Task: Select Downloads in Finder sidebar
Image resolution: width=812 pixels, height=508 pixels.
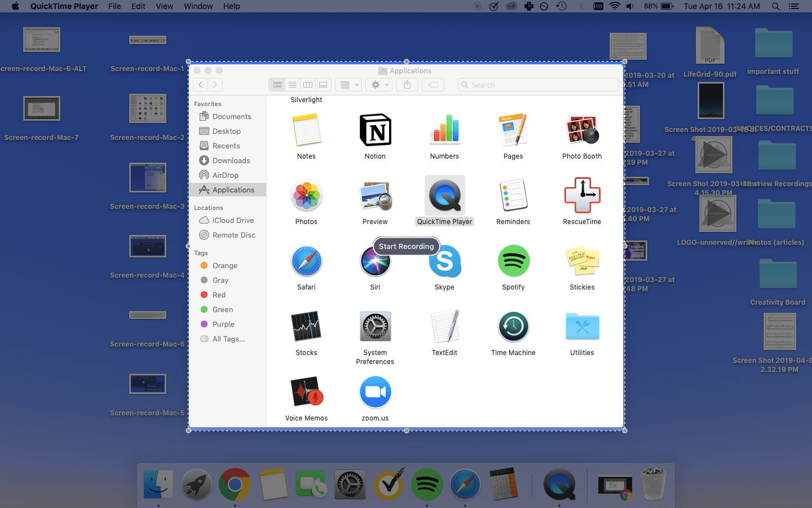Action: point(228,160)
